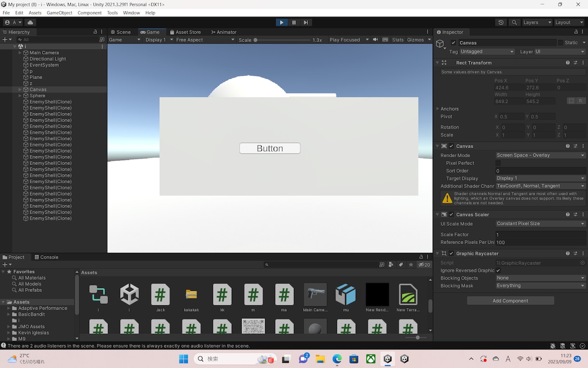
Task: Open the Free Aspect dropdown
Action: tap(205, 40)
